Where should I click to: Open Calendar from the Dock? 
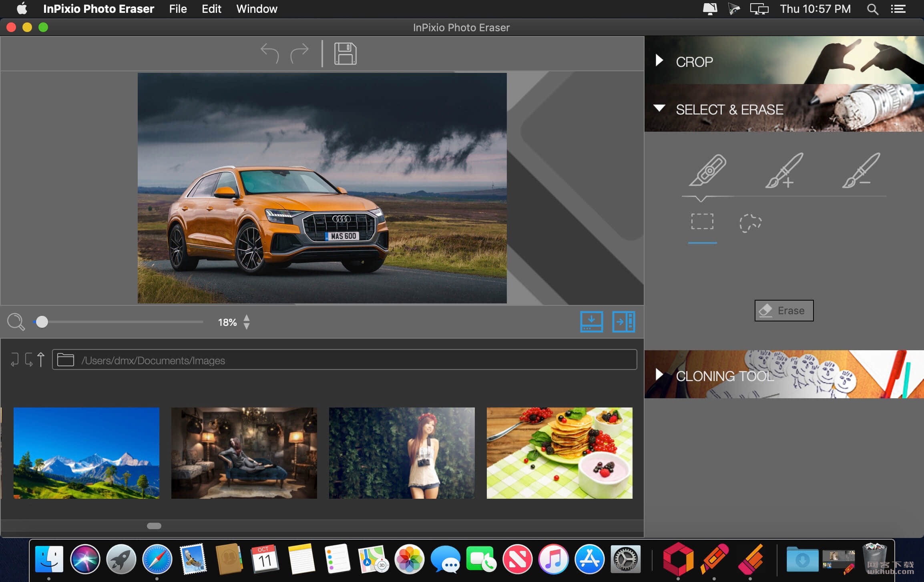265,559
